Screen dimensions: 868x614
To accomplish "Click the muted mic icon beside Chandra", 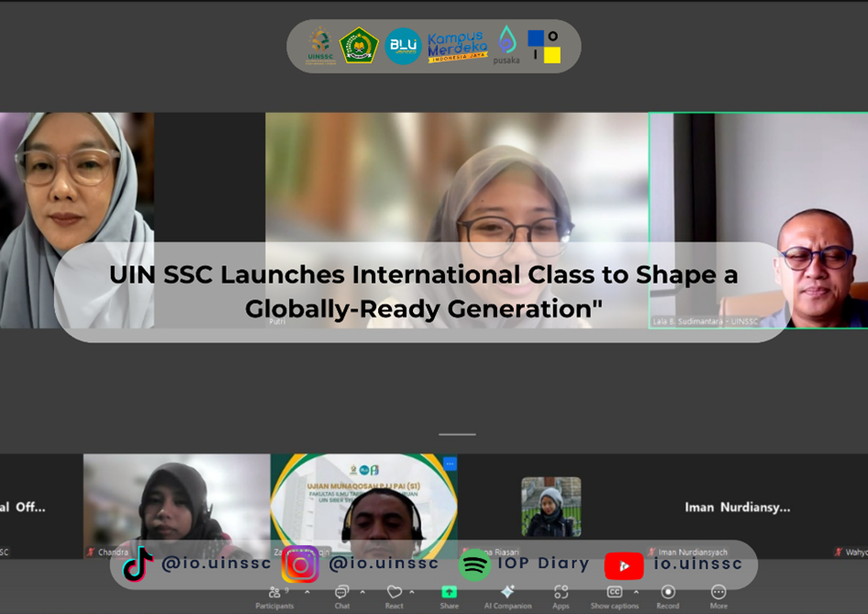I will (x=91, y=552).
